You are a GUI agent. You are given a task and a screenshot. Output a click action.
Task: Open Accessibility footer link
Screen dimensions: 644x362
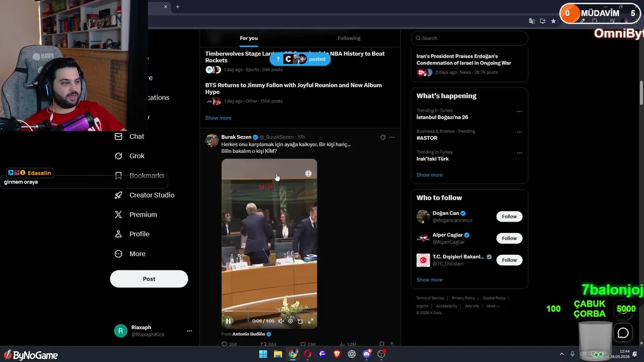click(x=447, y=306)
